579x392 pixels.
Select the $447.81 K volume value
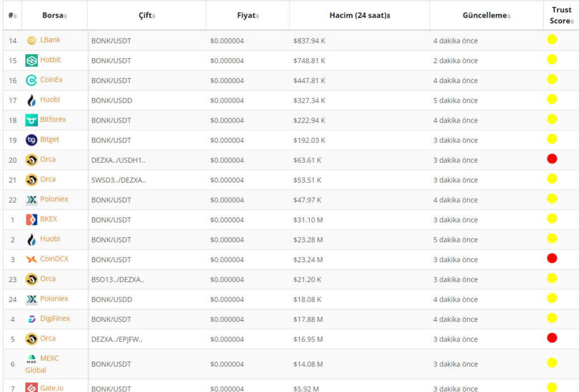coord(309,80)
